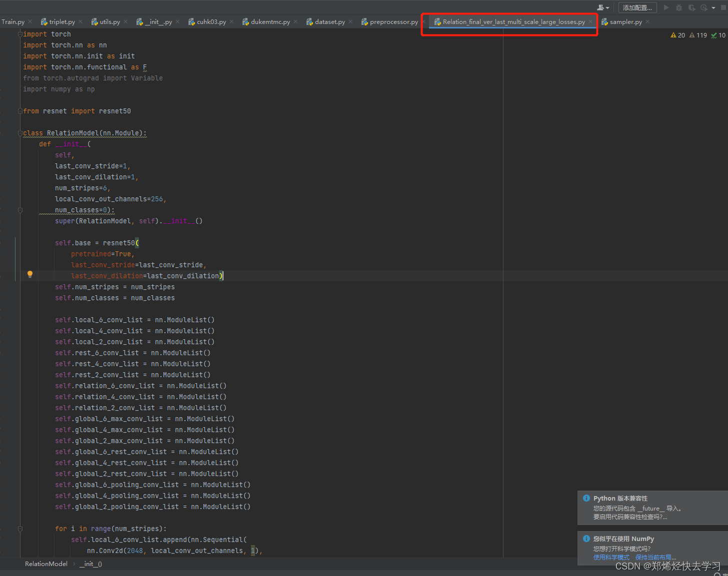Click the Run with Coverage icon
Image resolution: width=728 pixels, height=576 pixels.
tap(691, 7)
